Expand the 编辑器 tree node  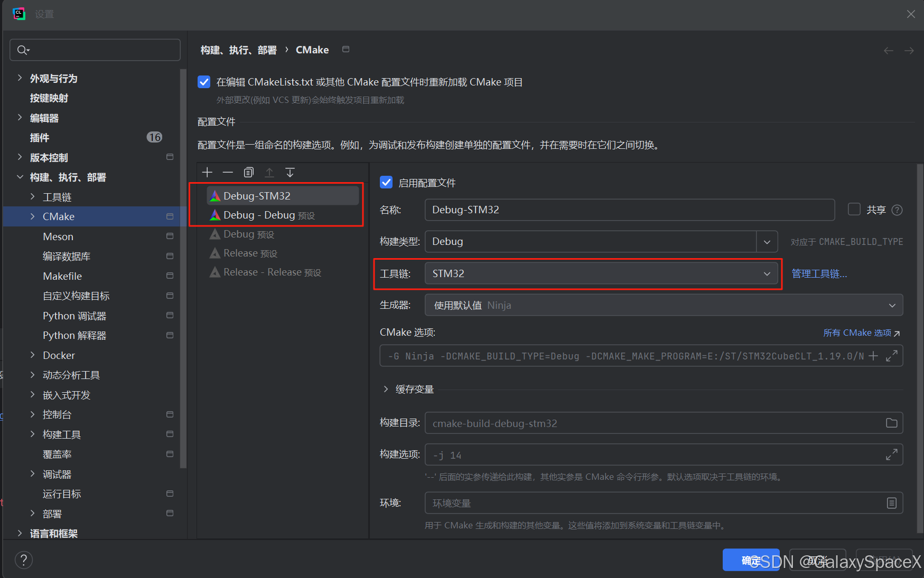pyautogui.click(x=20, y=118)
